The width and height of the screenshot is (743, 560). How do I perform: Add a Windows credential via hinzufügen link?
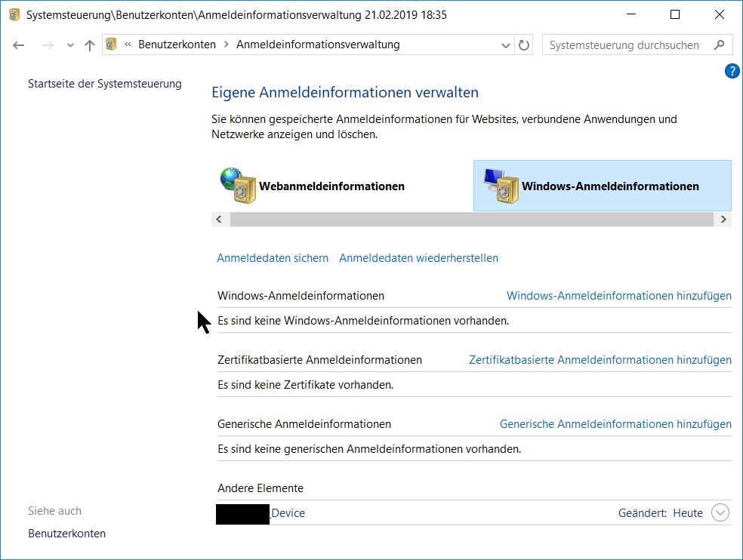pos(618,296)
